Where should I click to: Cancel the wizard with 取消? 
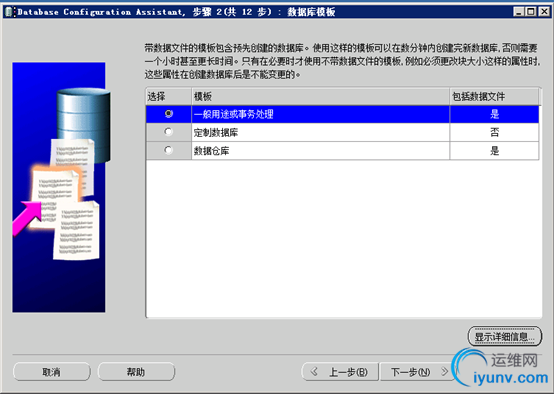click(x=52, y=372)
